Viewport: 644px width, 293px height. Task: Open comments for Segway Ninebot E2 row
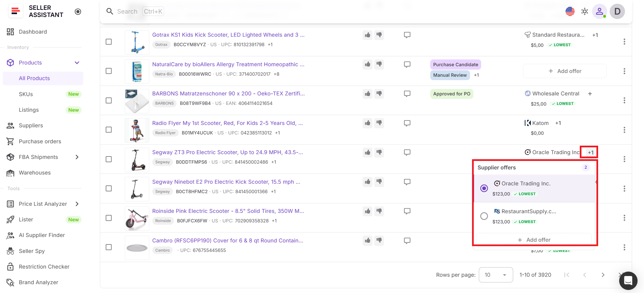[x=407, y=182]
